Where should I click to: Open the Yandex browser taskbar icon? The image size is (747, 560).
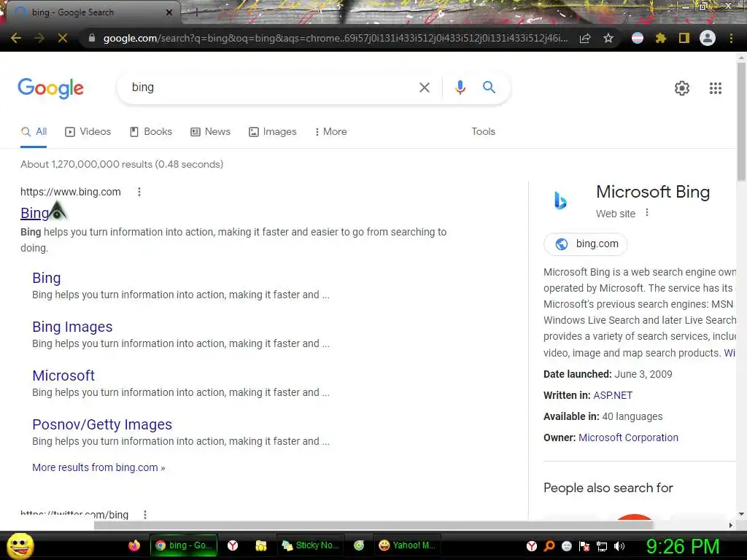click(x=233, y=545)
